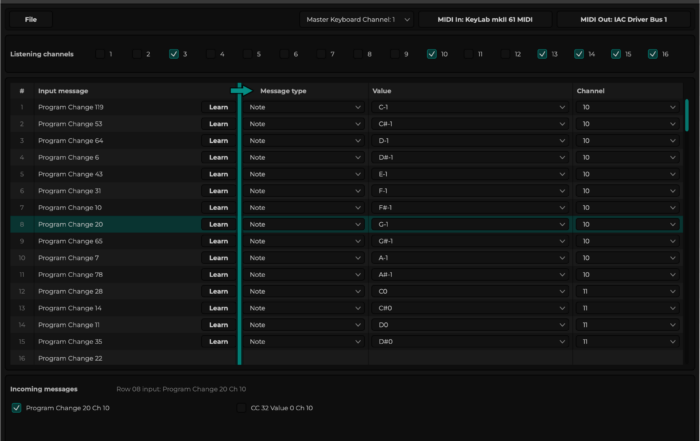This screenshot has width=700, height=441.
Task: Open the D0 value dropdown
Action: pyautogui.click(x=470, y=325)
